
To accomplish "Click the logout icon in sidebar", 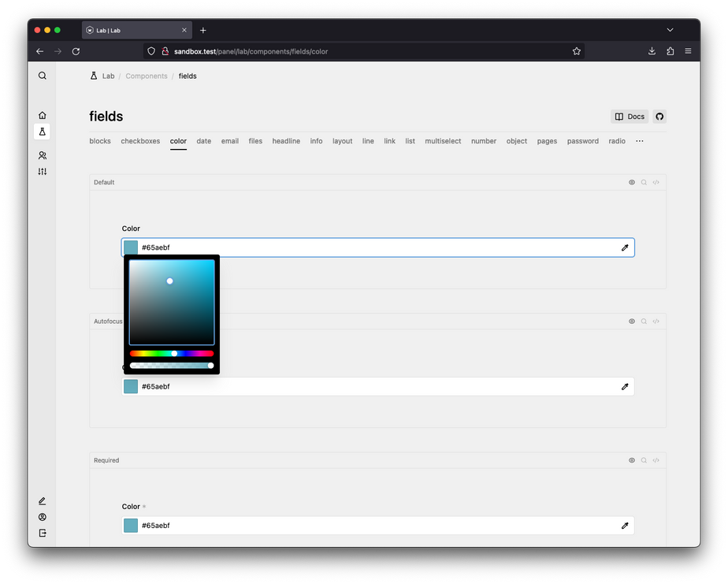I will point(43,534).
